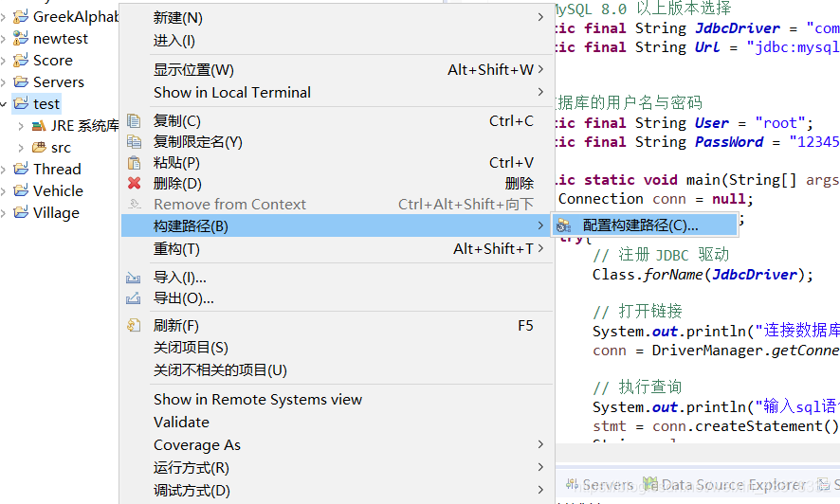Click the Copy Qualified Name (复制限定名) icon
The width and height of the screenshot is (840, 504).
coord(134,142)
